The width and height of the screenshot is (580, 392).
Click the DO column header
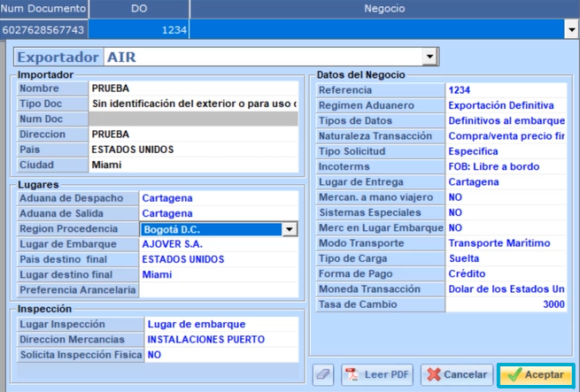pyautogui.click(x=139, y=8)
